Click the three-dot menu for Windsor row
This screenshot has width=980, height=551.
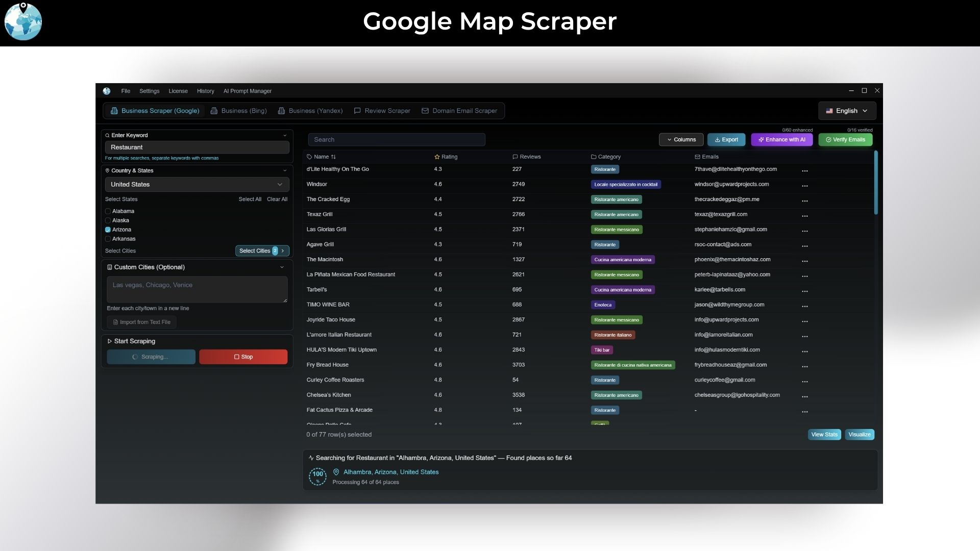coord(804,186)
